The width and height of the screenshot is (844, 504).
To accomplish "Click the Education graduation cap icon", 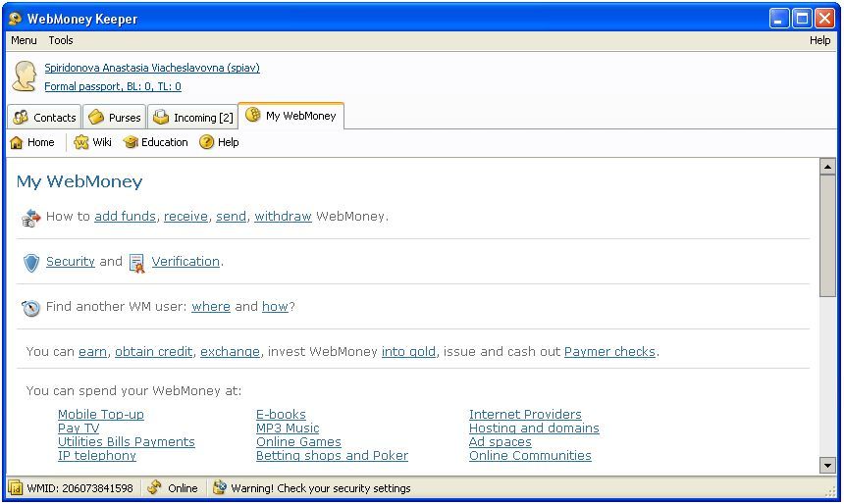I will point(131,142).
